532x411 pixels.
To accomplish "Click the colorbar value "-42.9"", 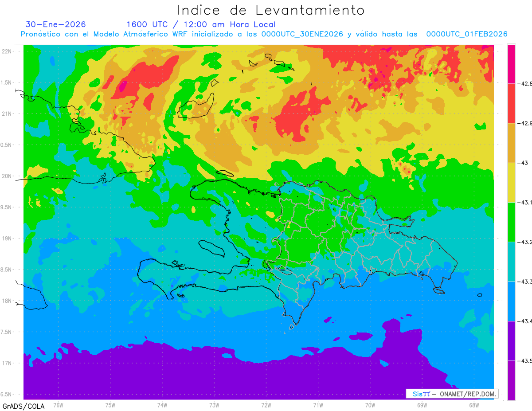I will click(x=525, y=123).
